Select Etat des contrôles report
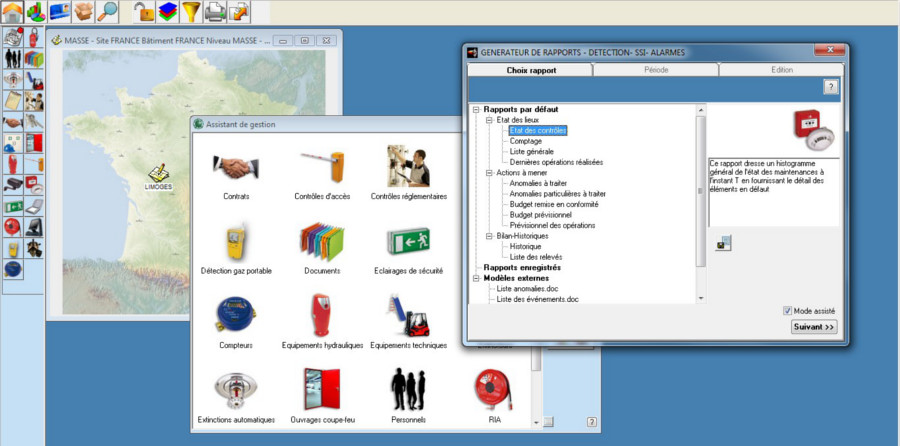 pos(538,130)
